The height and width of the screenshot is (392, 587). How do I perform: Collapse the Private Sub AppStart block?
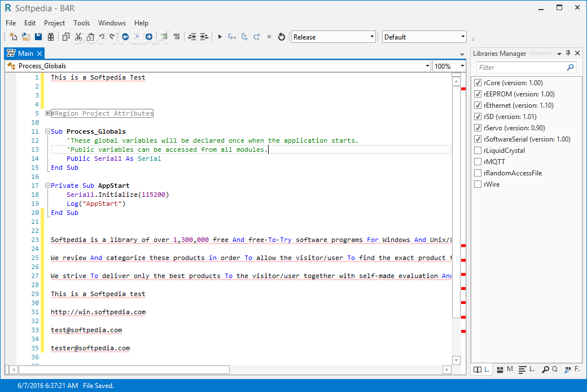[47, 185]
